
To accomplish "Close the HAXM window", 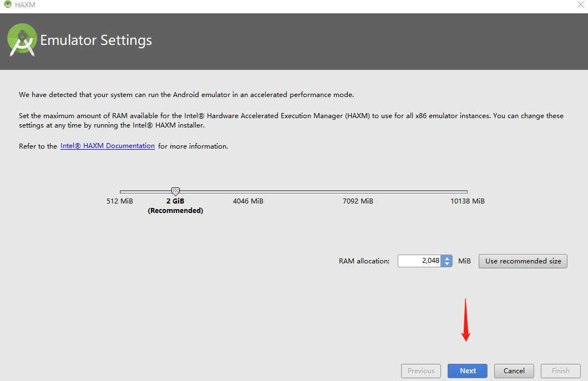I will (x=580, y=5).
